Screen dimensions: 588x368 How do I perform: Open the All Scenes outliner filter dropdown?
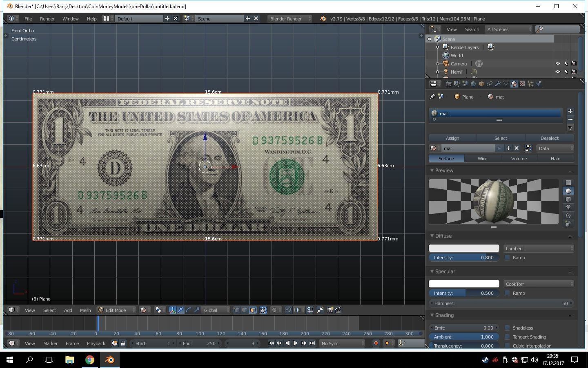pos(509,29)
